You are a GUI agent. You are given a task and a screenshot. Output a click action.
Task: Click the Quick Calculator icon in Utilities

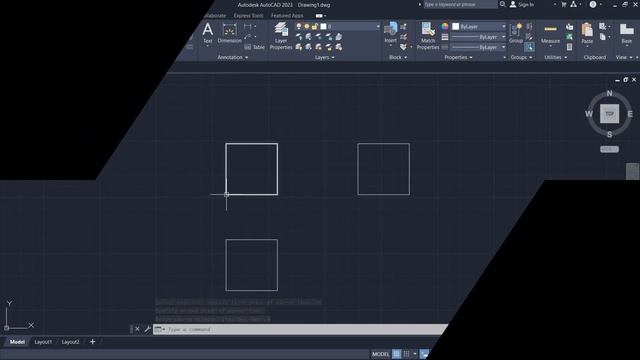(569, 47)
